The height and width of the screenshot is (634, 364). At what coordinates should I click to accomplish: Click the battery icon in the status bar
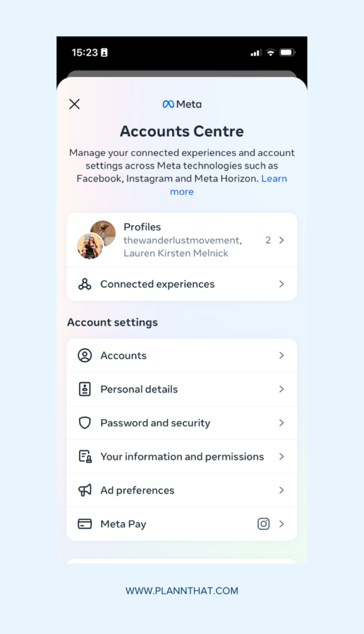287,53
